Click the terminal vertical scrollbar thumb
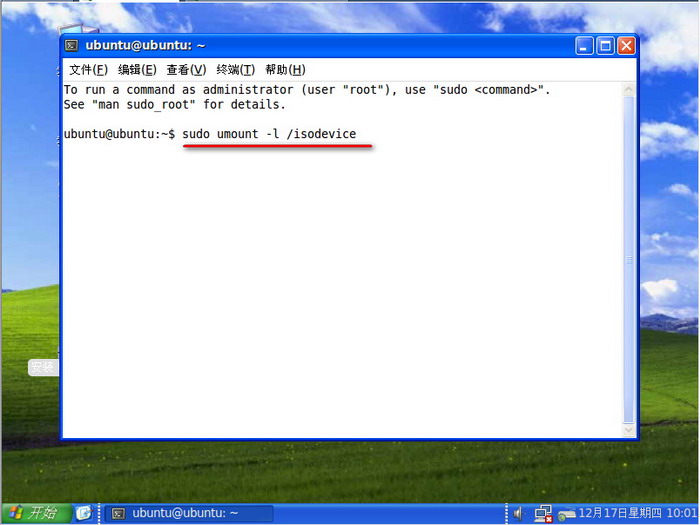 629,259
